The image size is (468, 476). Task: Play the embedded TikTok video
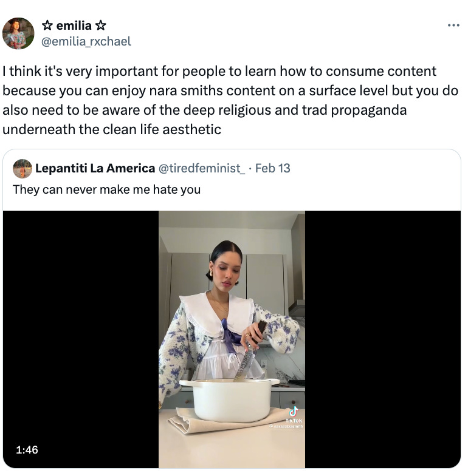point(232,339)
